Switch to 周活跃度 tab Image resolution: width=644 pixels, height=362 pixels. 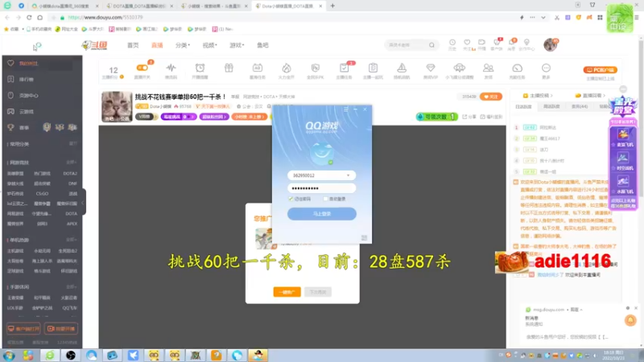[x=551, y=107]
